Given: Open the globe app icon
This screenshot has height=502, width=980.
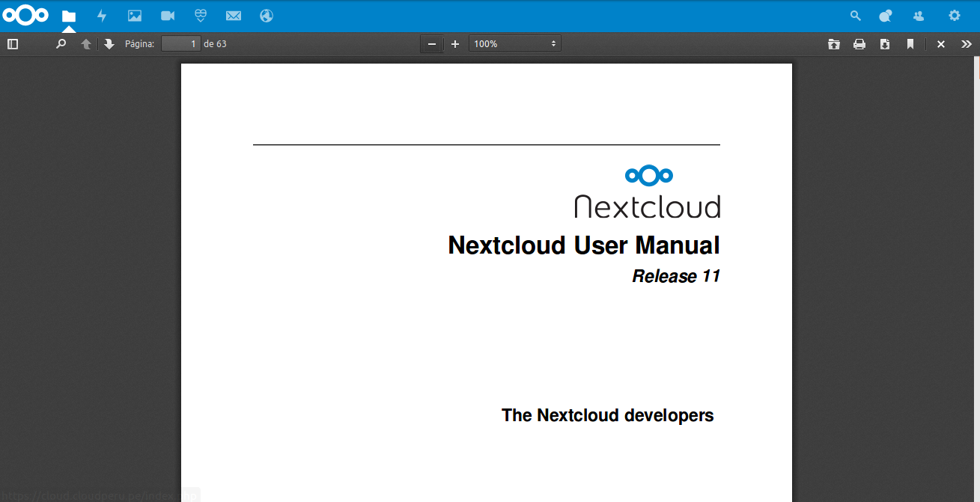Looking at the screenshot, I should tap(267, 16).
